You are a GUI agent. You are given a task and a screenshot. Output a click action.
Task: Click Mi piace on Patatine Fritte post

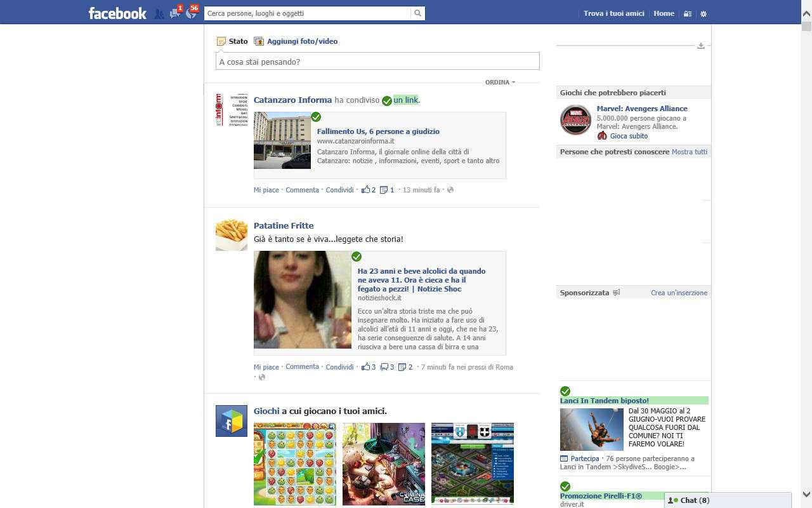coord(266,367)
